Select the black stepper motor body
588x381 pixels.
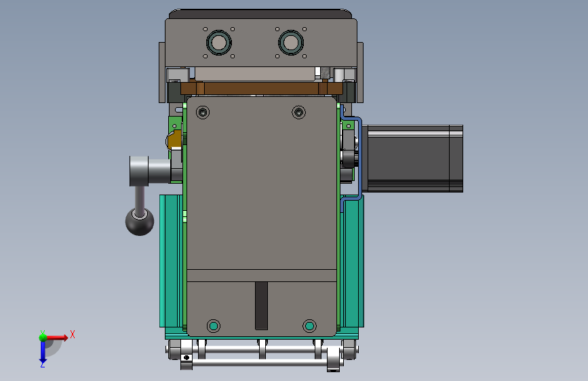(412, 159)
